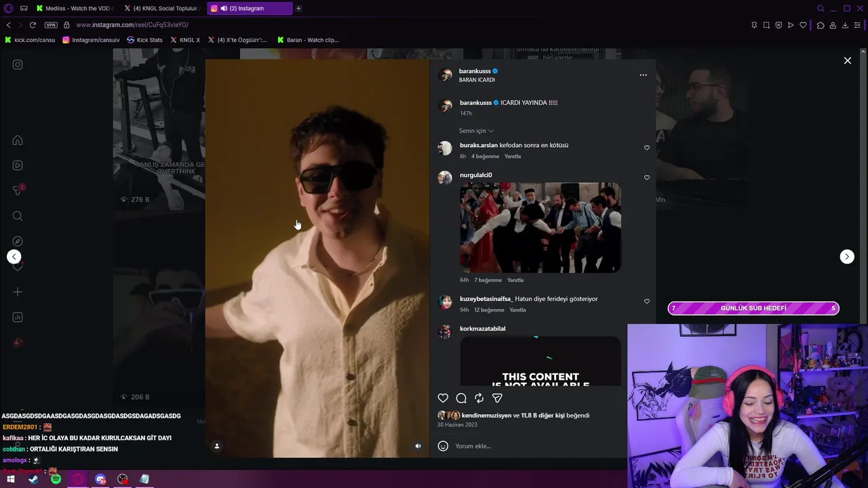Search tabs with the magnifier in the title bar

(x=821, y=8)
